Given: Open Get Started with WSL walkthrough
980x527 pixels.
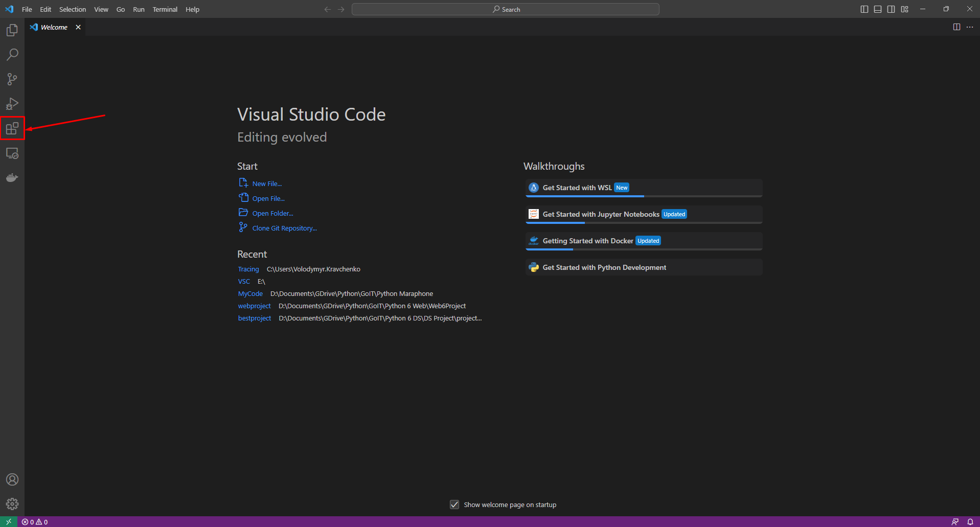Looking at the screenshot, I should (644, 188).
